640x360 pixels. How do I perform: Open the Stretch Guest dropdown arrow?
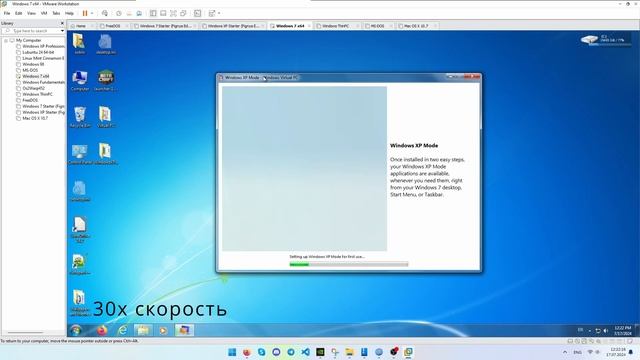(x=219, y=13)
